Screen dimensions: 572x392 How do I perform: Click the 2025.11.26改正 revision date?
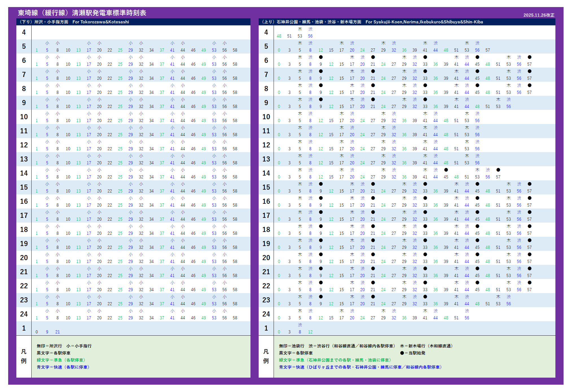539,15
